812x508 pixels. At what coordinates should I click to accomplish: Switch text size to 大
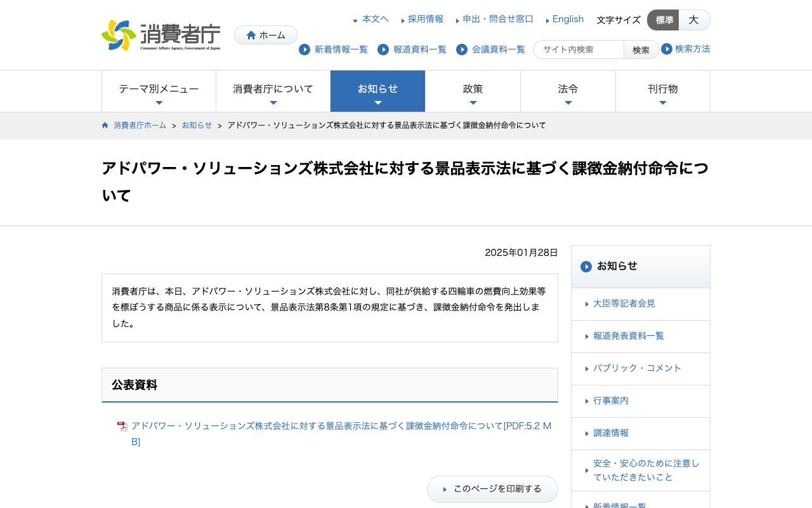694,20
